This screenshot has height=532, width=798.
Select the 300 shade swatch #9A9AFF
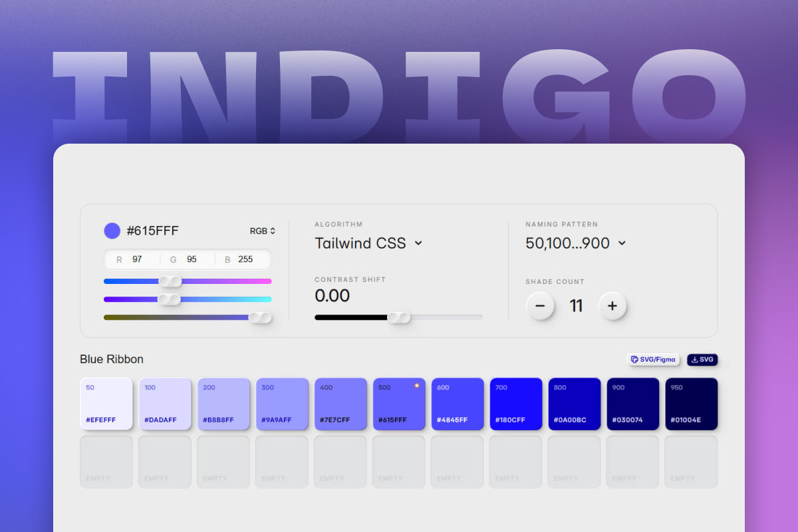(282, 404)
